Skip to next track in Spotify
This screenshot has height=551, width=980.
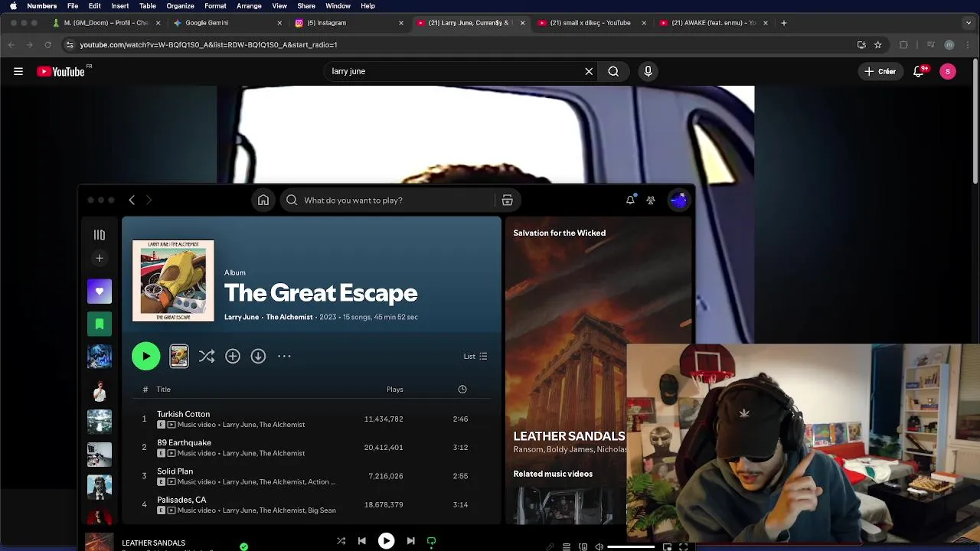point(410,541)
